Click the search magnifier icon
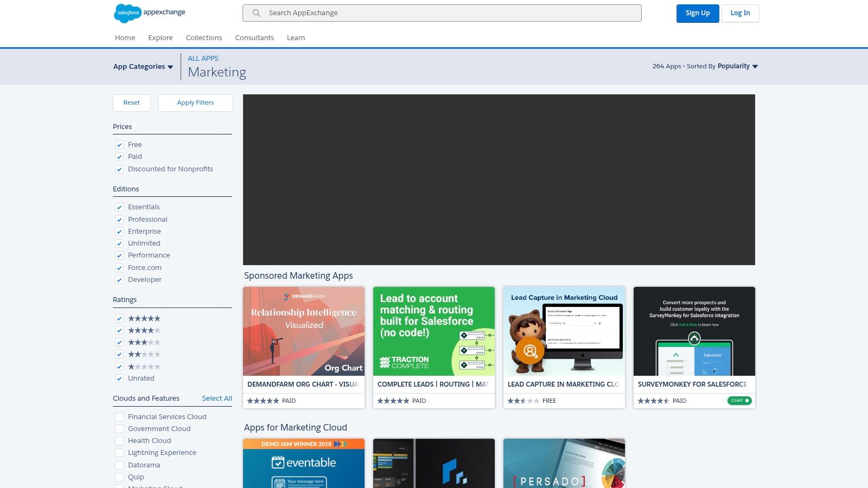The width and height of the screenshot is (868, 488). [x=257, y=13]
